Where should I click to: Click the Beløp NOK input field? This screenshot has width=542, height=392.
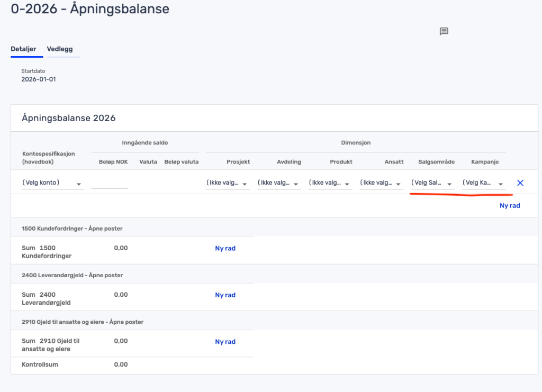110,183
